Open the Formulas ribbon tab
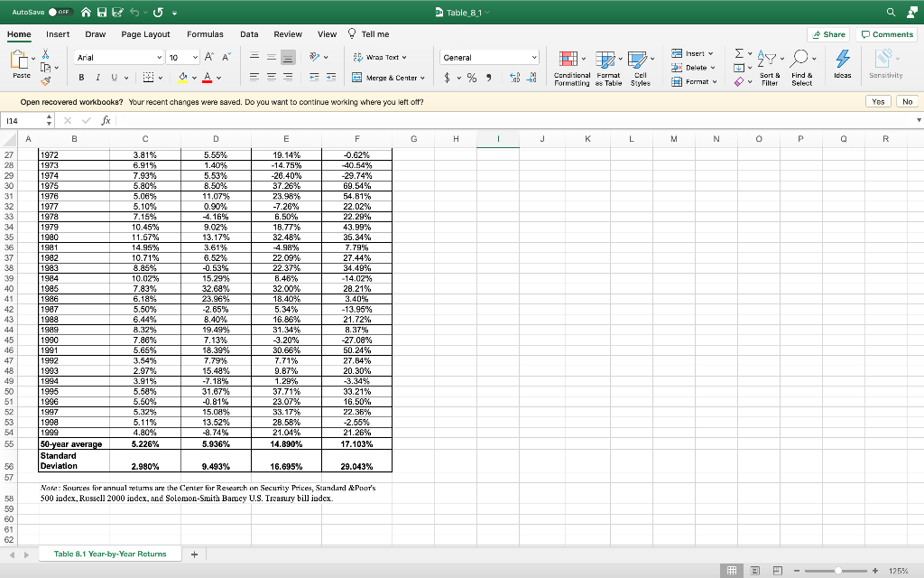924x578 pixels. click(205, 34)
